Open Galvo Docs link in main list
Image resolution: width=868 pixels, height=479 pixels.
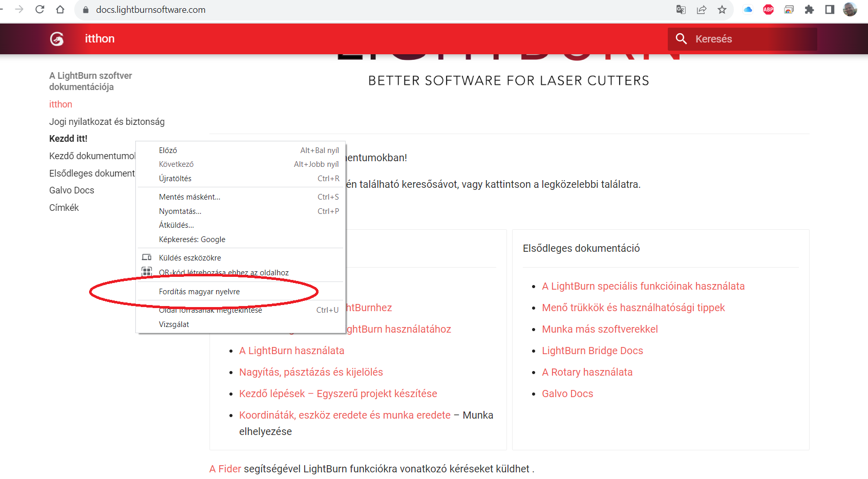[x=567, y=394]
